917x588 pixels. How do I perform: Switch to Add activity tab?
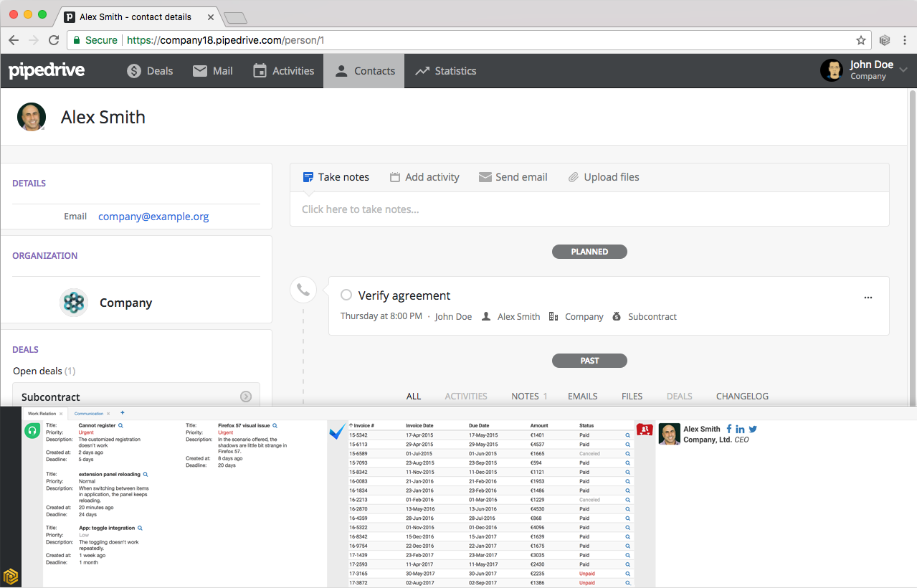coord(424,177)
